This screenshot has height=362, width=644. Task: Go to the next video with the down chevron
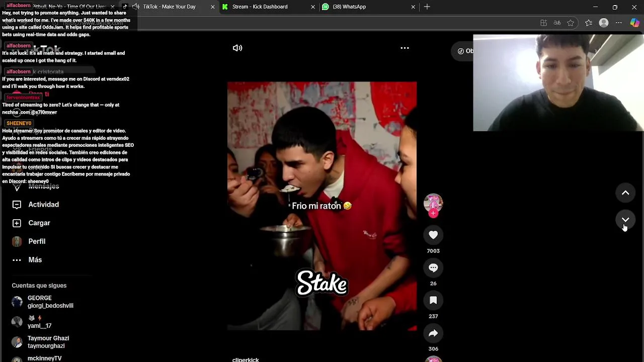coord(625,220)
